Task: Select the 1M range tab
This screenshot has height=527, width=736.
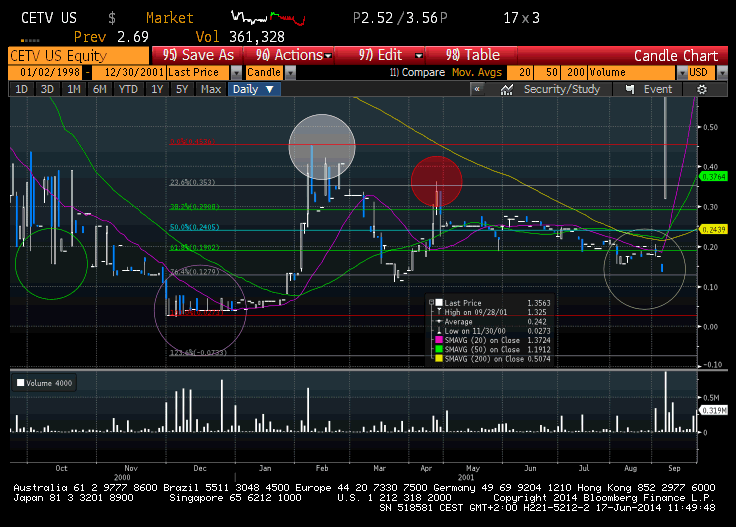Action: tap(74, 89)
